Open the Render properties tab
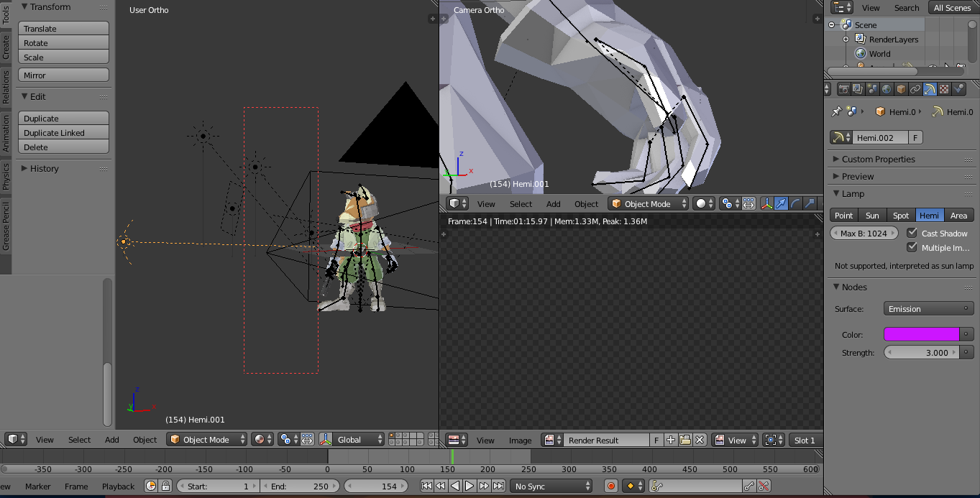980x498 pixels. click(844, 88)
